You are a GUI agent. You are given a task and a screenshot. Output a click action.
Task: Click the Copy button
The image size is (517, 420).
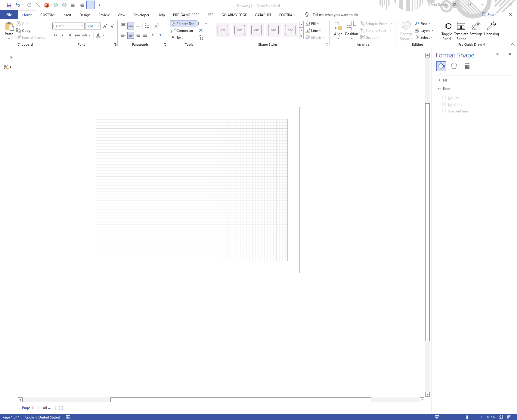pos(23,30)
